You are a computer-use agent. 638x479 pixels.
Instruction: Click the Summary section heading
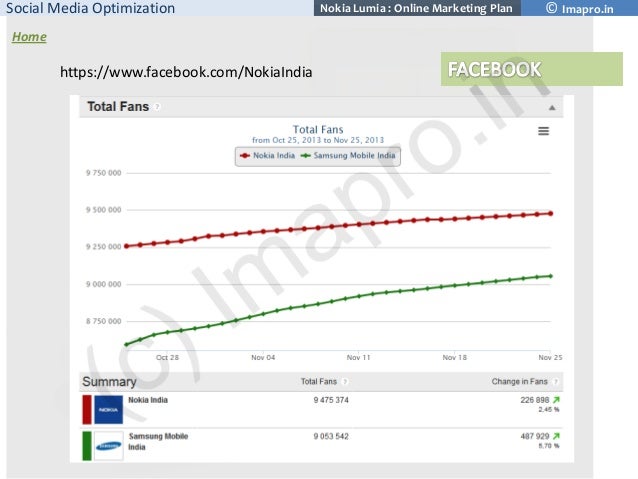[109, 382]
